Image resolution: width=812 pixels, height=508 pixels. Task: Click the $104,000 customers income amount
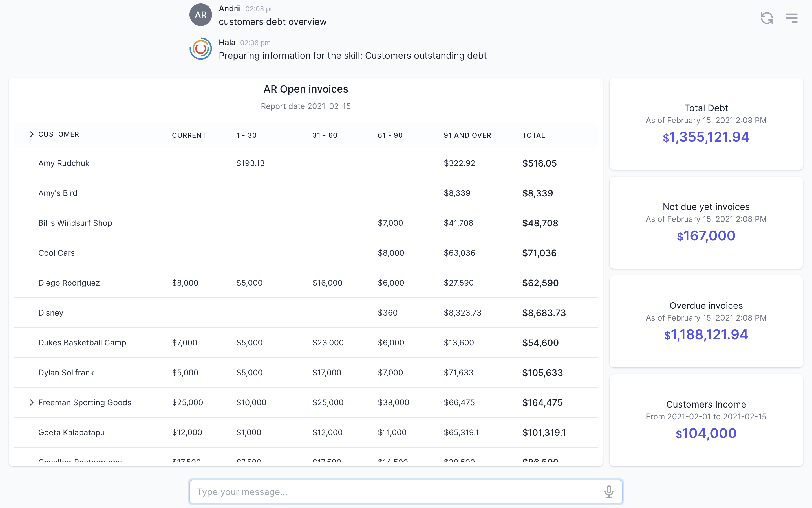pyautogui.click(x=706, y=433)
